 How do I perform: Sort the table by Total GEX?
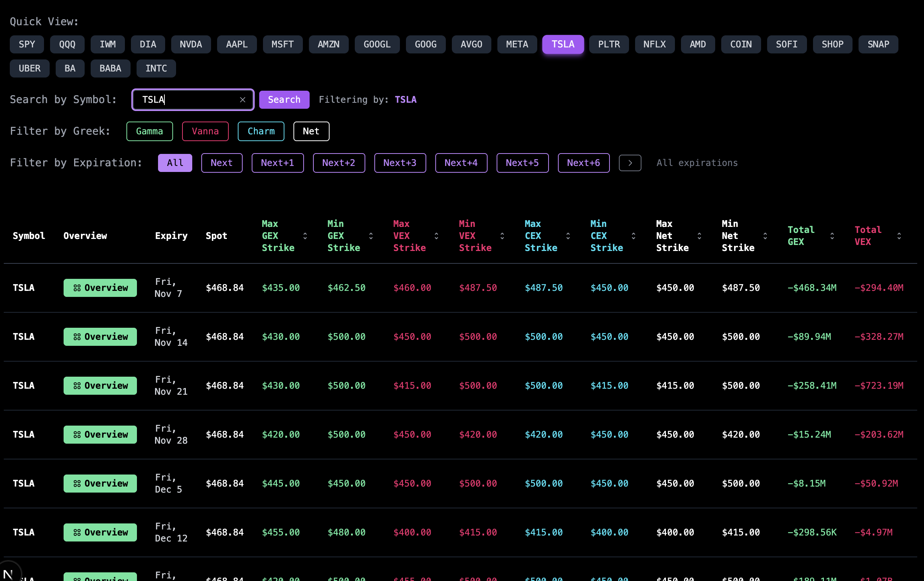831,236
